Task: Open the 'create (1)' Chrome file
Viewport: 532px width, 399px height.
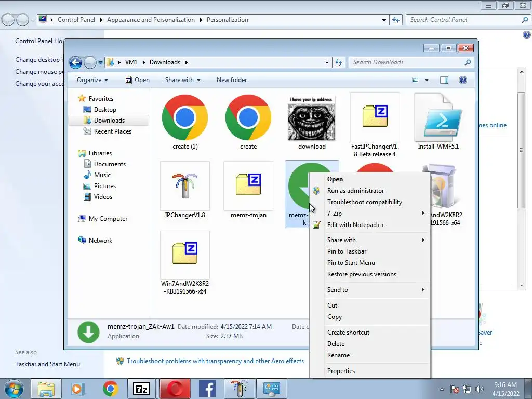Action: [x=185, y=118]
